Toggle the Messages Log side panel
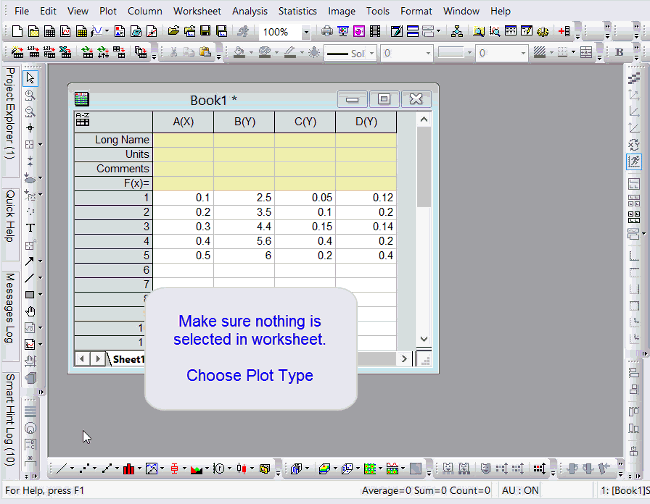Viewport: 650px width, 504px height. coord(9,307)
